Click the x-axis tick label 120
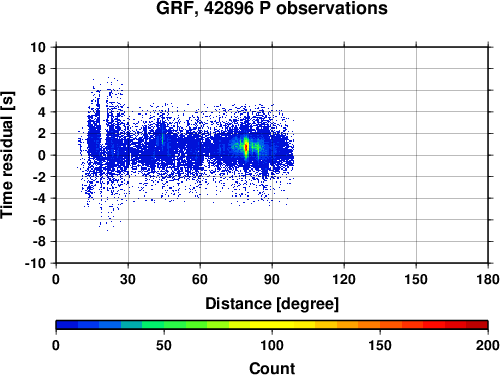This screenshot has width=500, height=375. (x=344, y=279)
